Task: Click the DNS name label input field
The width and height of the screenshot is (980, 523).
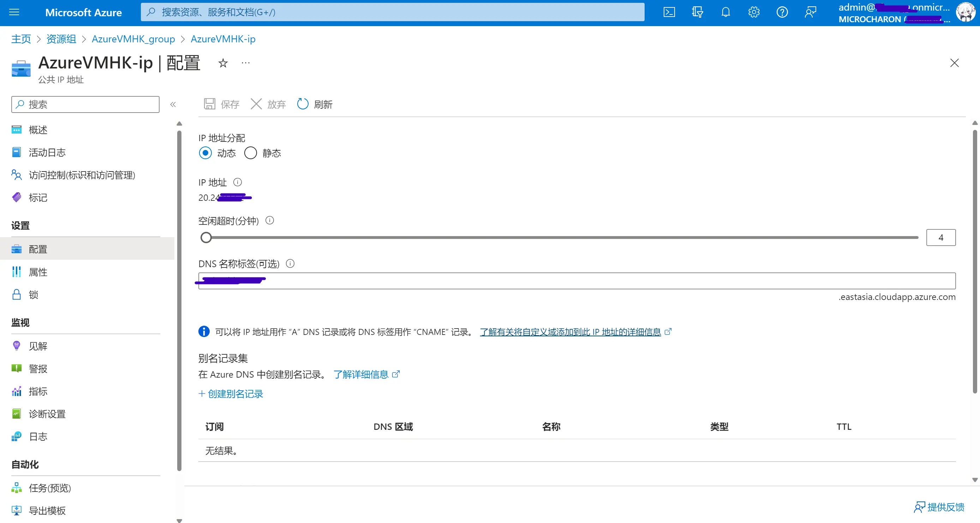Action: click(x=577, y=281)
